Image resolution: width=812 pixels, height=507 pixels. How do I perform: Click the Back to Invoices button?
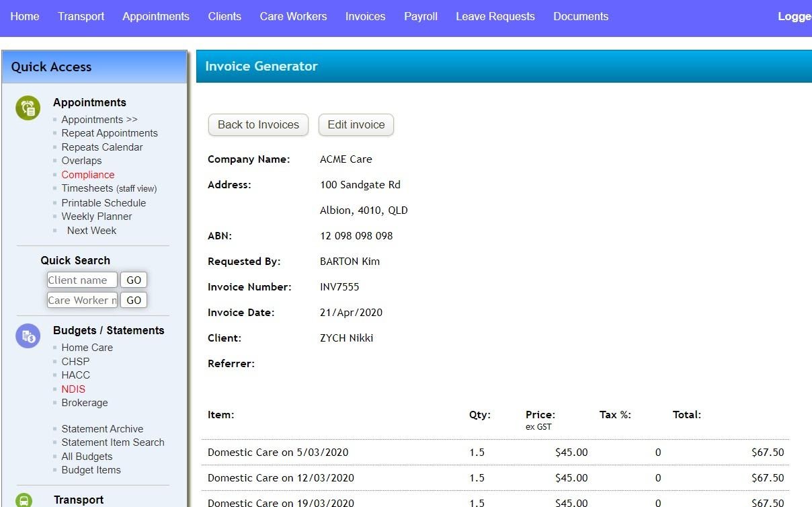coord(257,124)
